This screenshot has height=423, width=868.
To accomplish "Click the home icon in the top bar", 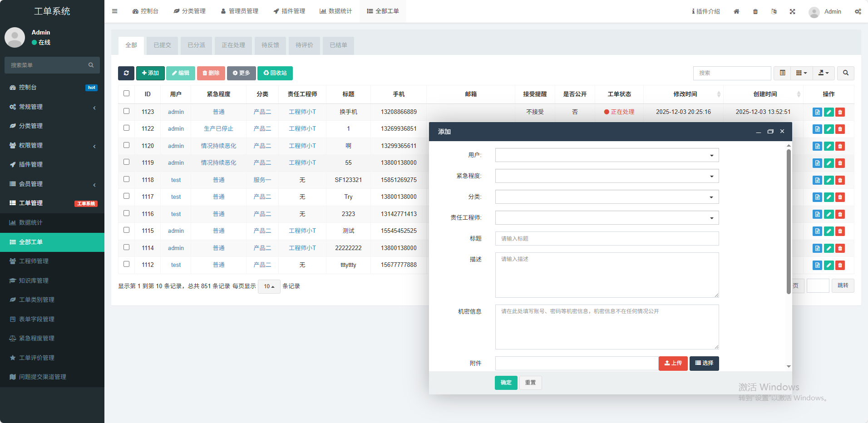I will (x=736, y=11).
